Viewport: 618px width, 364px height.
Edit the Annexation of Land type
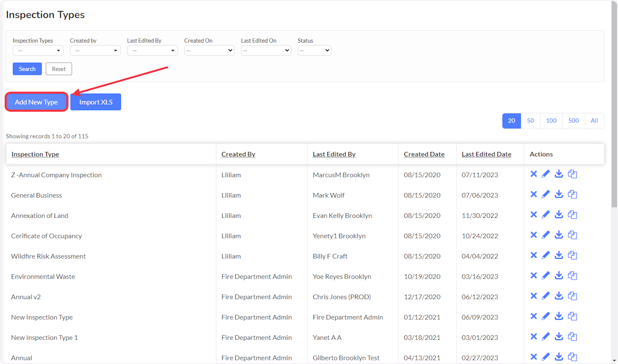[546, 215]
